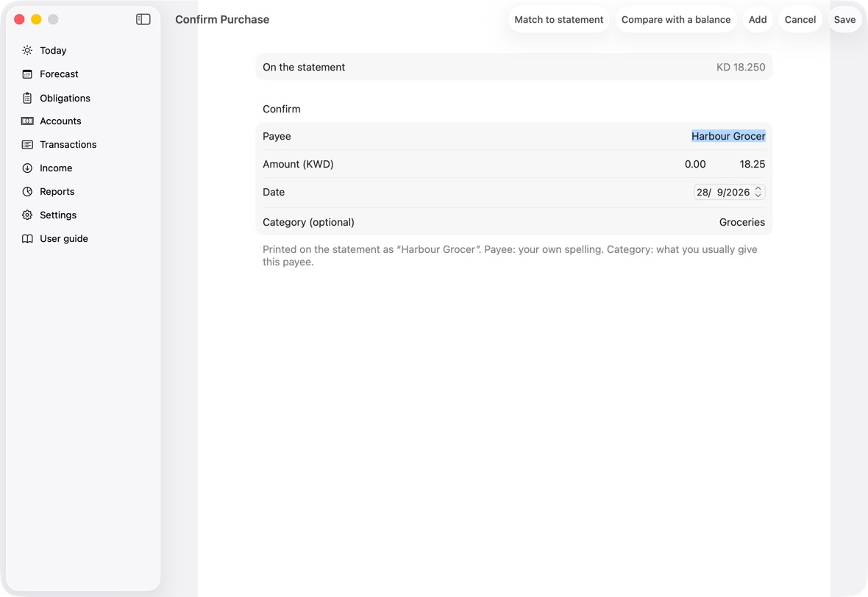Toggle the sidebar visibility icon
Screen dimensions: 868x597
click(143, 19)
